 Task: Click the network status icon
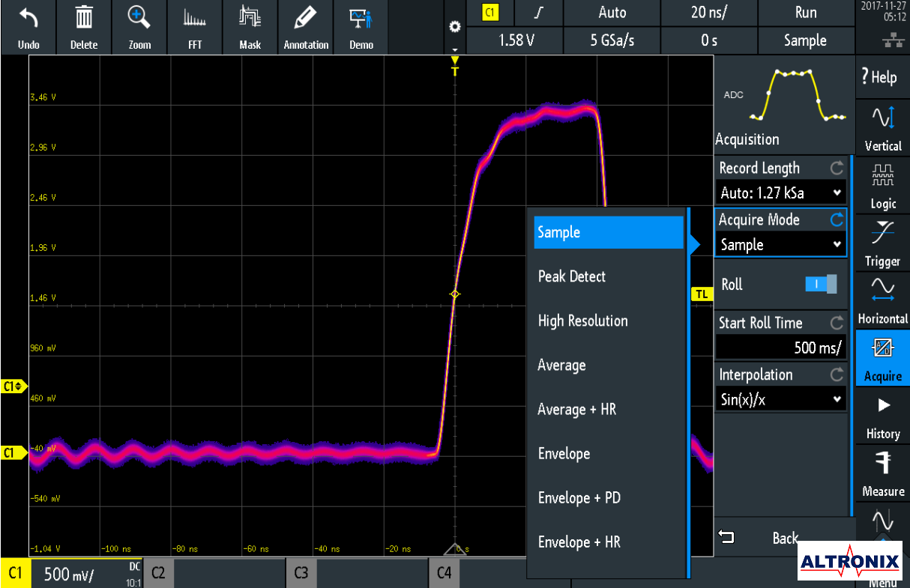(x=892, y=41)
